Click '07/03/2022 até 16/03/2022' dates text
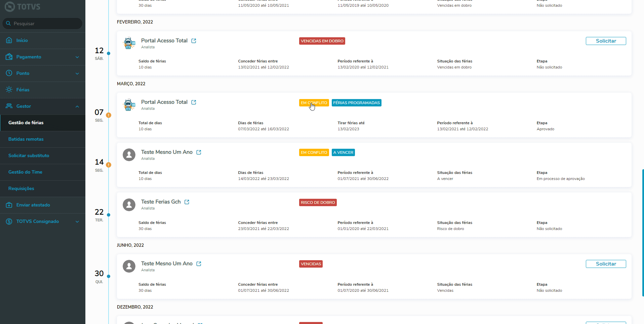Viewport: 644px width, 324px height. pos(264,129)
